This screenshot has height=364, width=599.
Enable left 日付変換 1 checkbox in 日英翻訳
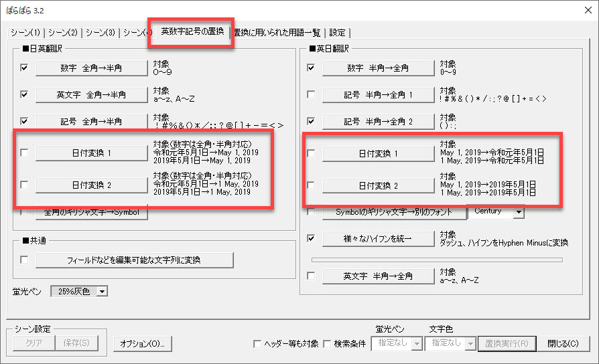[25, 153]
